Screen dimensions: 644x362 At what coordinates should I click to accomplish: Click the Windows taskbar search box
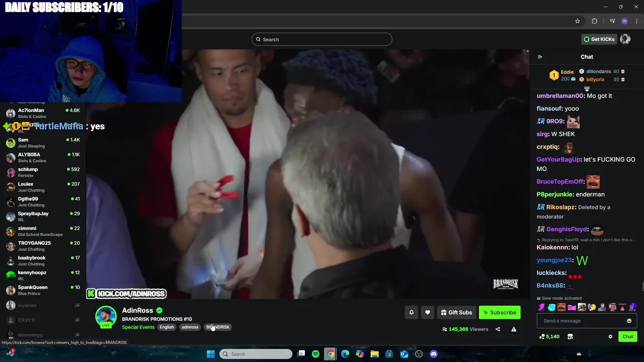[256, 354]
